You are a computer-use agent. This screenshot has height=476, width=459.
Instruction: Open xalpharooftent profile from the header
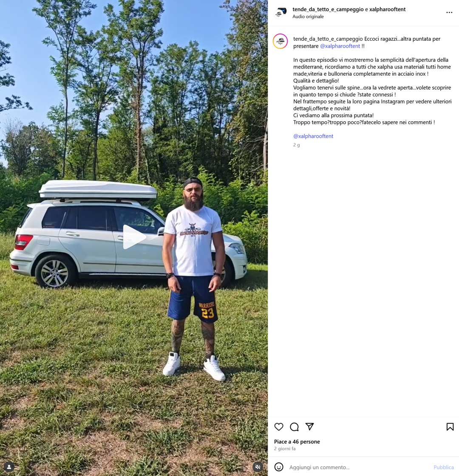coord(387,9)
